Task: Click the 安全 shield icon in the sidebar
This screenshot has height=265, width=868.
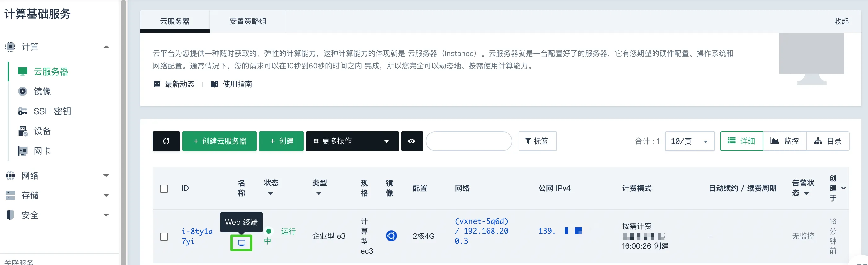Action: click(10, 215)
